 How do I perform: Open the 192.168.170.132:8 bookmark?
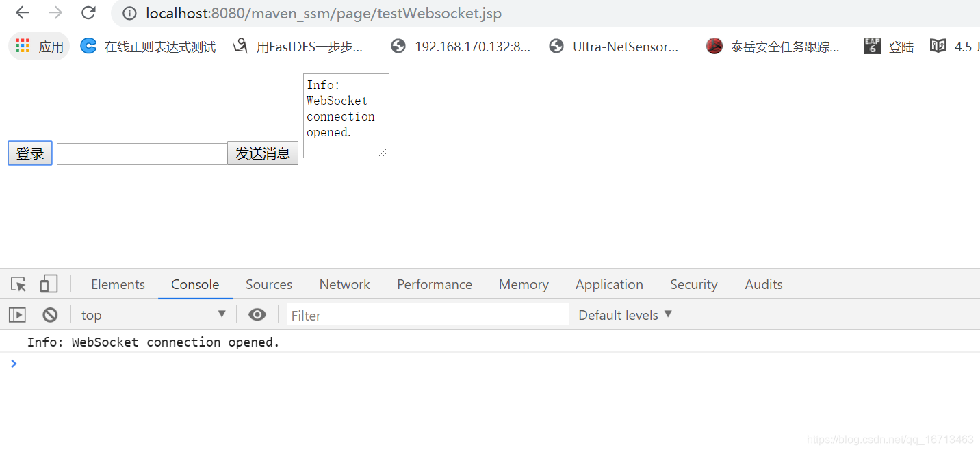461,46
